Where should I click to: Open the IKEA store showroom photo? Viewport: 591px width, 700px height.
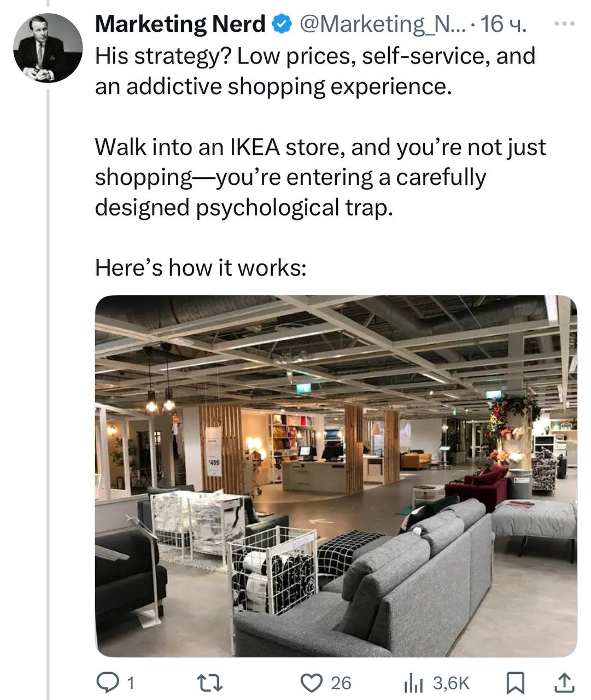(336, 475)
